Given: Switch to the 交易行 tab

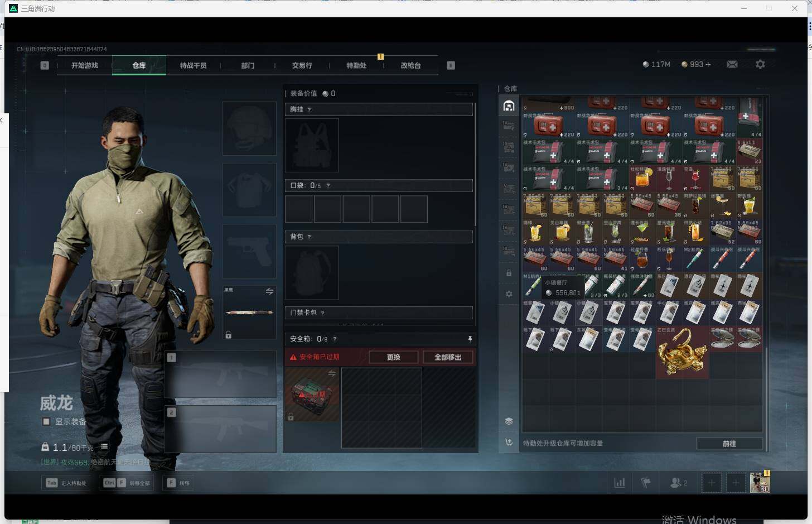Looking at the screenshot, I should pos(302,65).
